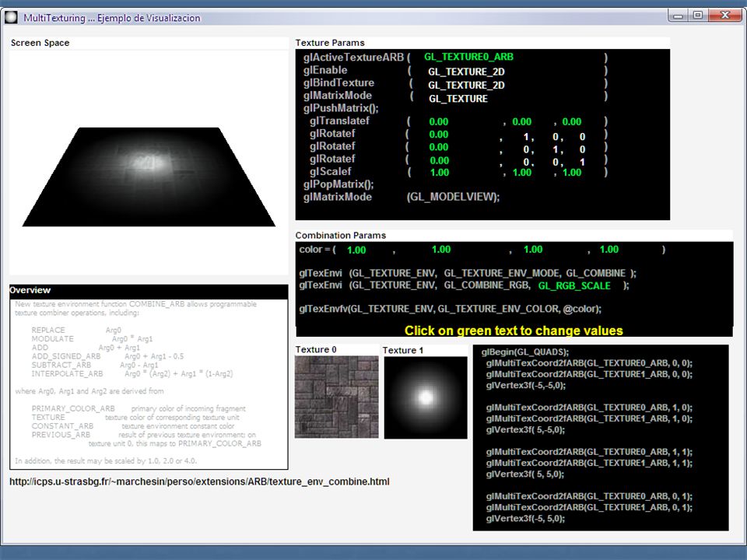The image size is (747, 560).
Task: Change the blue component of color
Action: (x=533, y=250)
